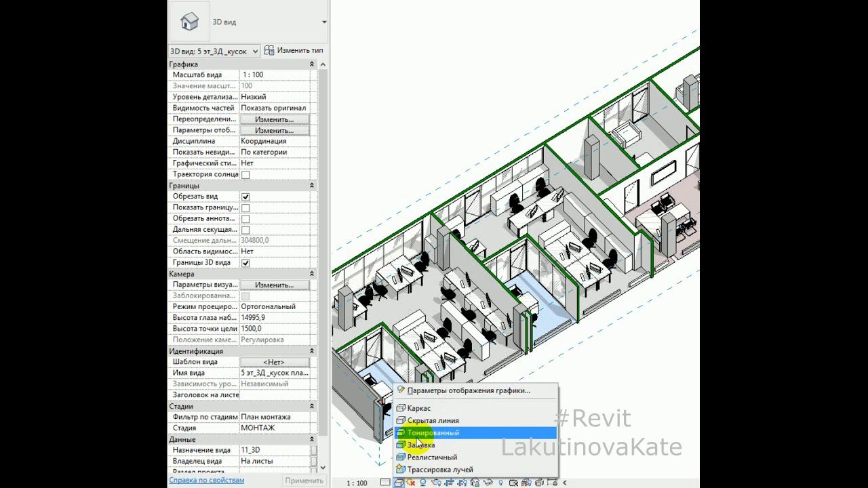
Task: Collapse the Камера section
Action: point(312,274)
